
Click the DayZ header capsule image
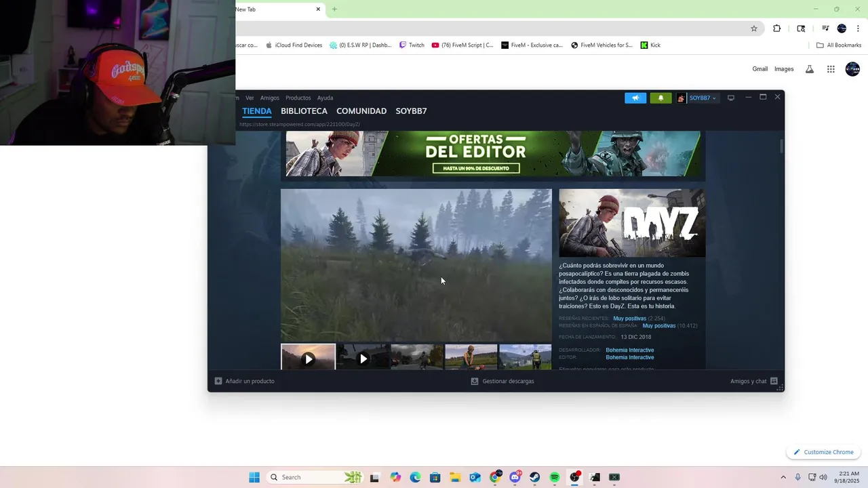pos(632,223)
